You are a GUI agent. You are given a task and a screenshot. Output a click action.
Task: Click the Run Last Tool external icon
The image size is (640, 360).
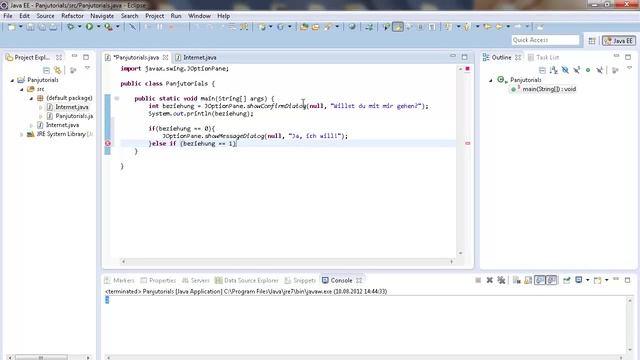(x=108, y=27)
